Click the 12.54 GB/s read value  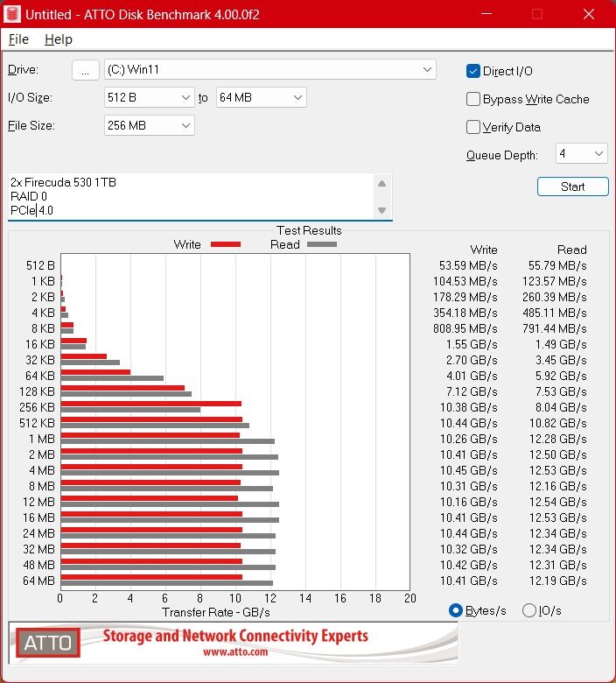tap(557, 502)
